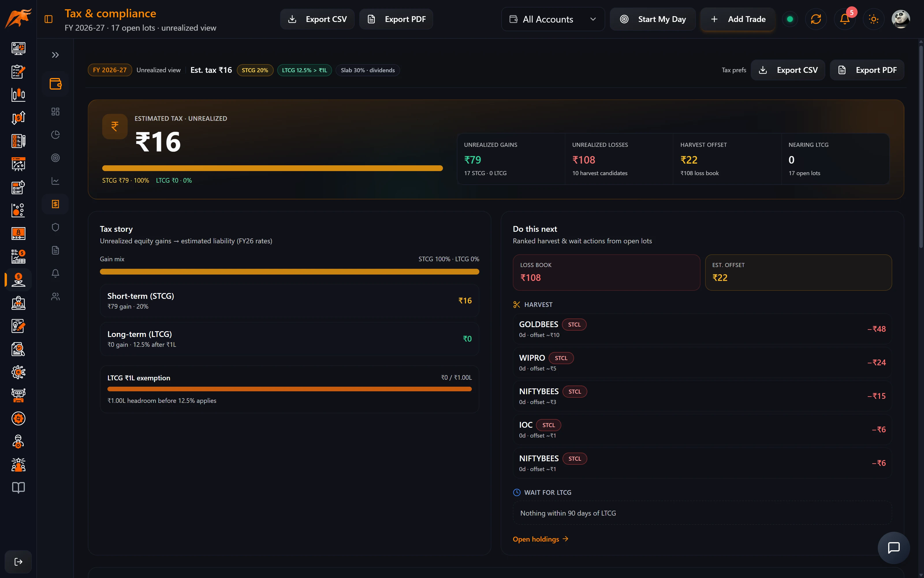The width and height of the screenshot is (924, 578).
Task: Click the Add Trade button
Action: 738,19
